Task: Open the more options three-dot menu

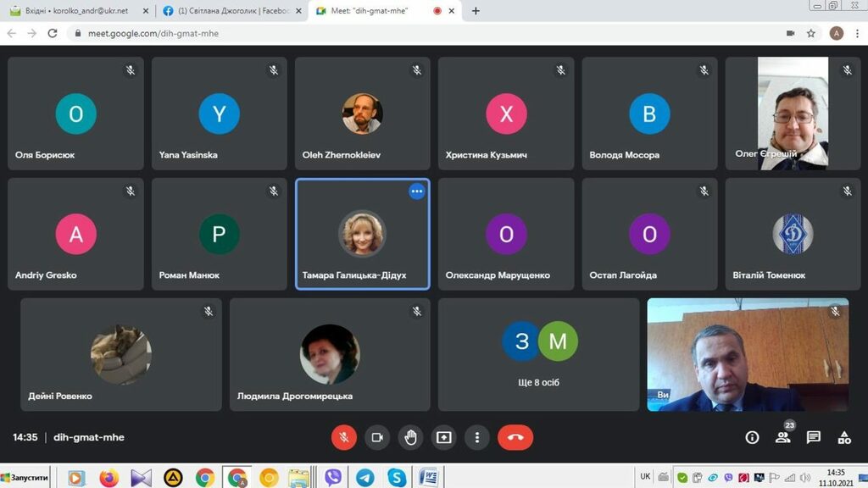Action: click(477, 437)
